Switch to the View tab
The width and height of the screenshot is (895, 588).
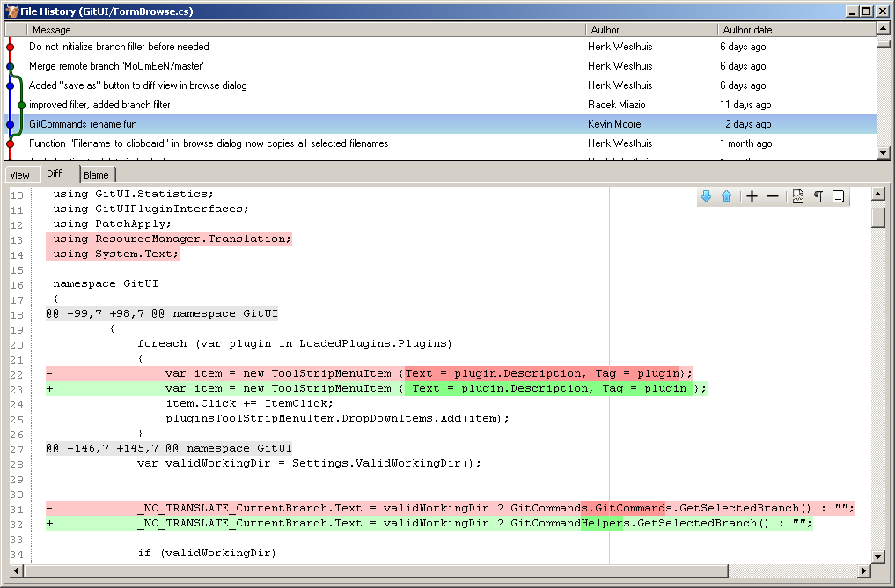tap(19, 175)
